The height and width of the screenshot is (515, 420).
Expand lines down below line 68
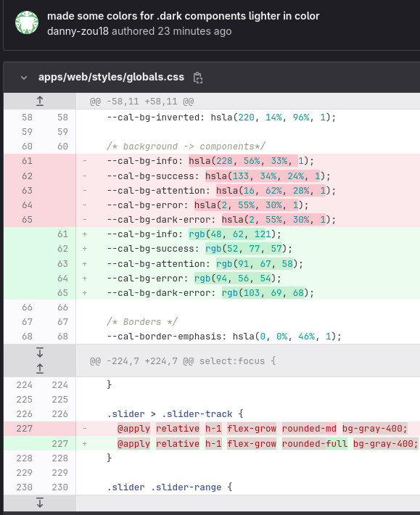(x=40, y=353)
